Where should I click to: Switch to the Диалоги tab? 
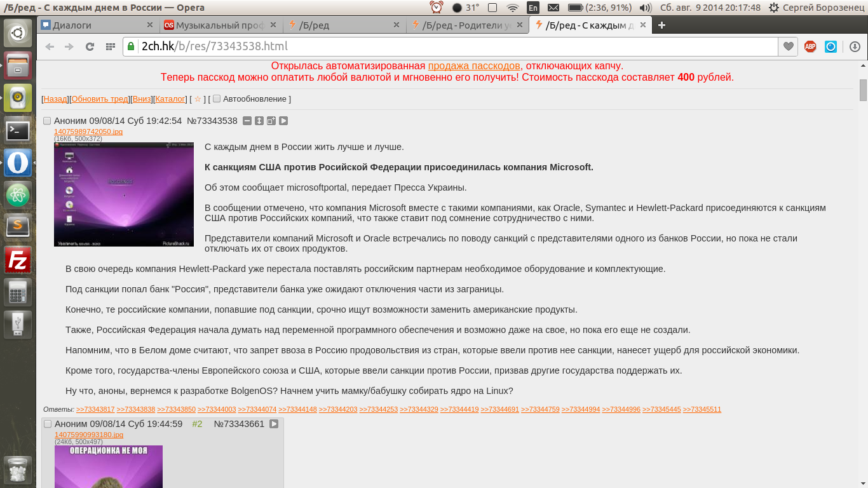click(97, 25)
